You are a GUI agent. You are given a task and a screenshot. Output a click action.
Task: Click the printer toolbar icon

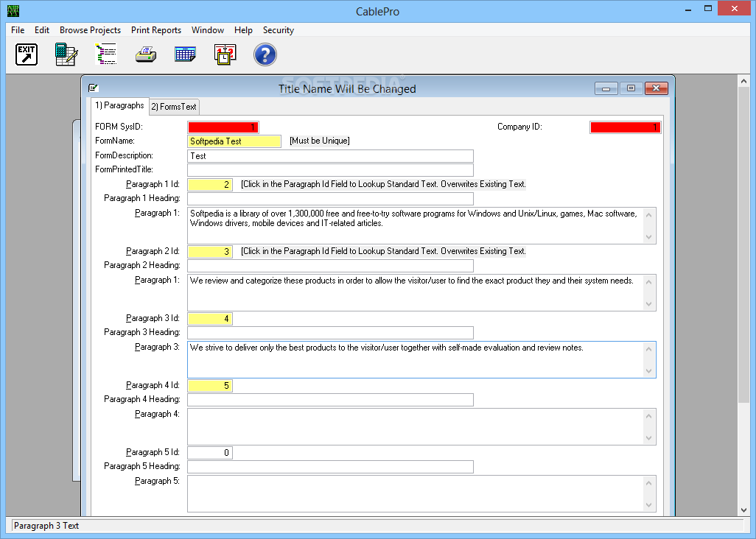[146, 54]
